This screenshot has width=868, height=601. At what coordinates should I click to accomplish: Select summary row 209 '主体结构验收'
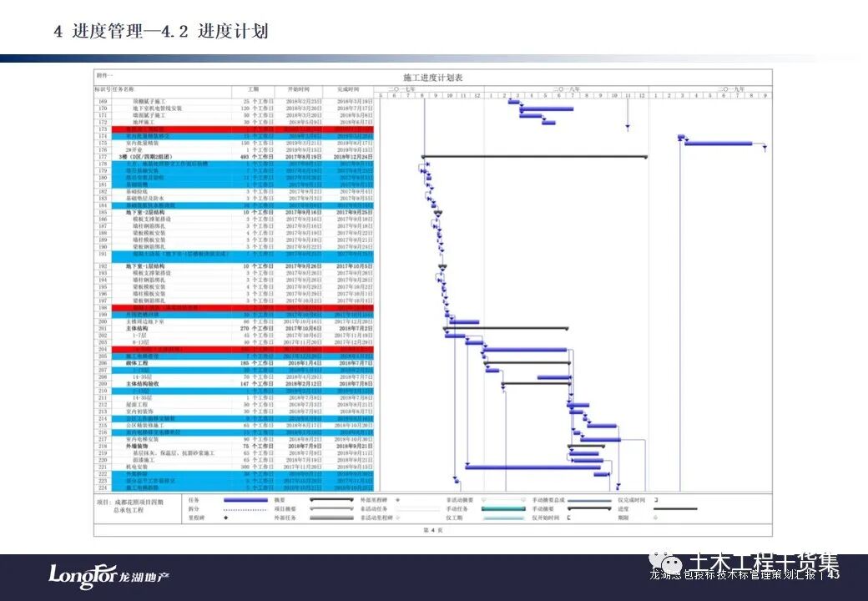click(x=235, y=383)
